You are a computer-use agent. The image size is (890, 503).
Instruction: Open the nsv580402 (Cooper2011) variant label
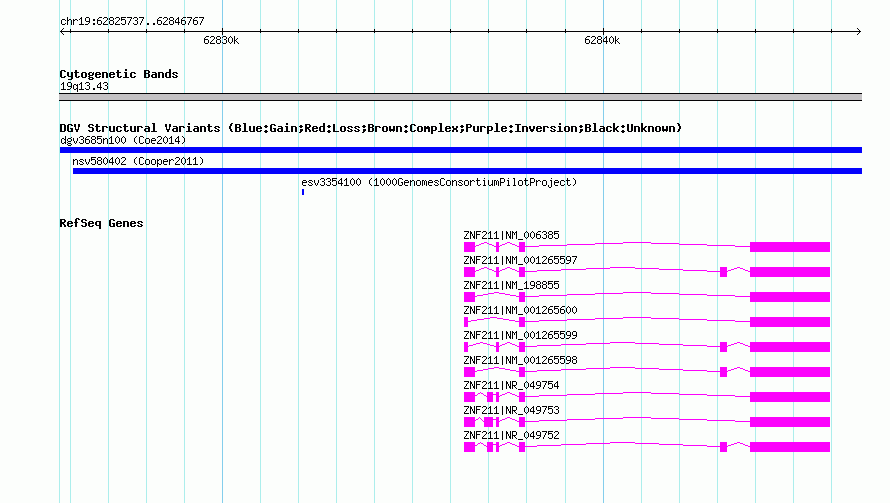(x=138, y=161)
